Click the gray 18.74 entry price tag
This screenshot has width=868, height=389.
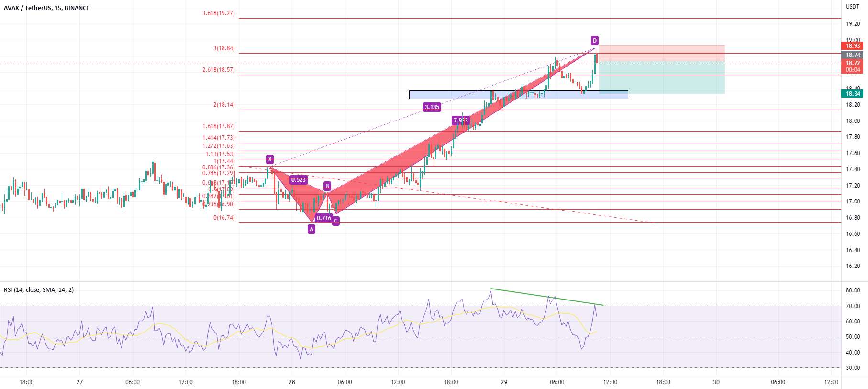(x=853, y=55)
